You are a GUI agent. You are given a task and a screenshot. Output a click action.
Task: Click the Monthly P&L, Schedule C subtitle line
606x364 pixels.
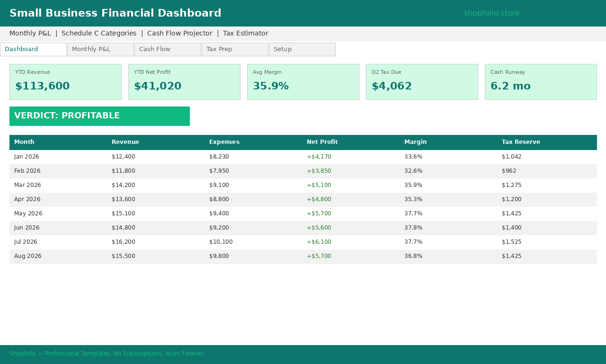tap(139, 34)
